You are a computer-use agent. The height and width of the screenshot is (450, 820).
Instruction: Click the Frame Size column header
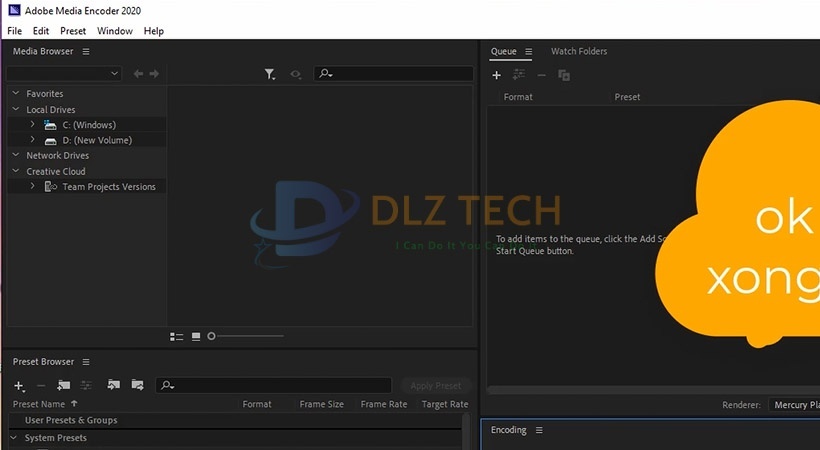point(322,404)
